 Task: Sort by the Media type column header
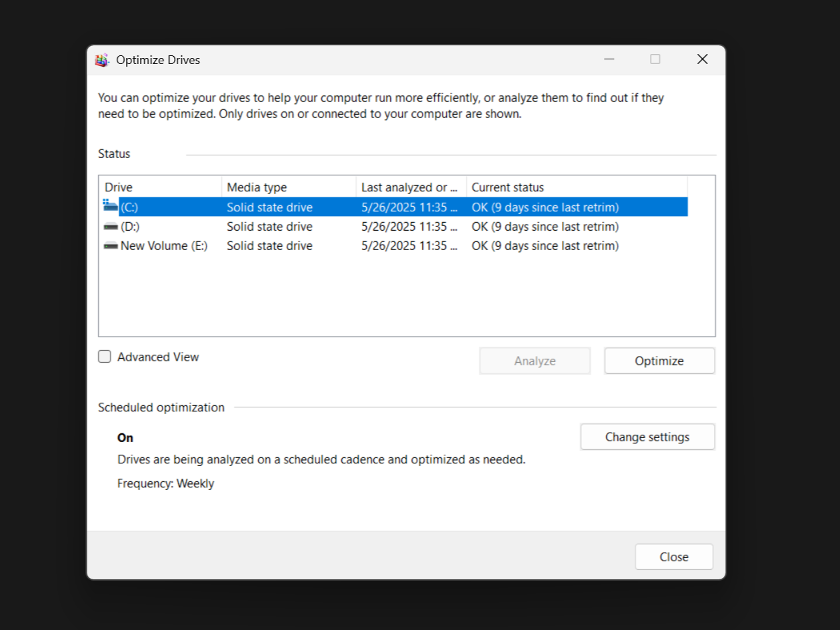click(288, 187)
